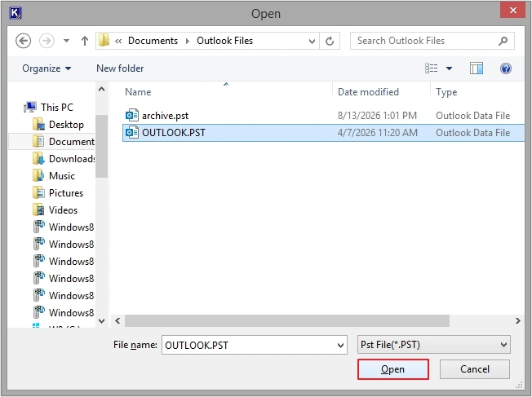Close the Open dialog
532x397 pixels.
pos(512,10)
